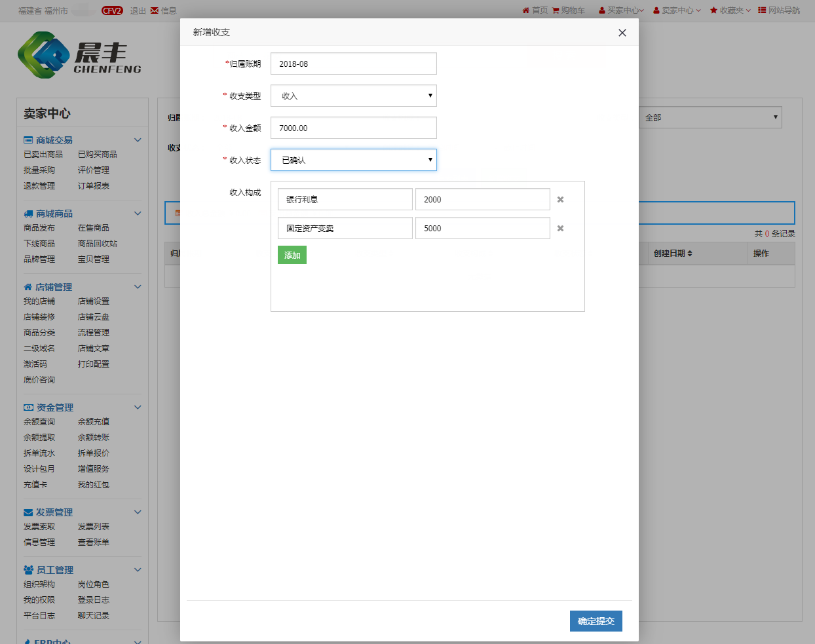This screenshot has width=815, height=644.
Task: Open 信息 messages envelope icon
Action: click(x=155, y=10)
